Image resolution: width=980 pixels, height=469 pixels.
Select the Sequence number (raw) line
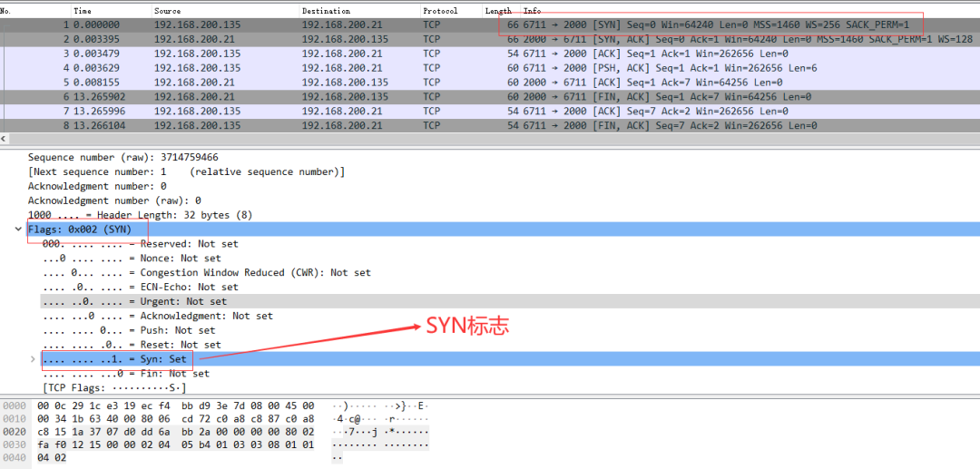pos(122,158)
